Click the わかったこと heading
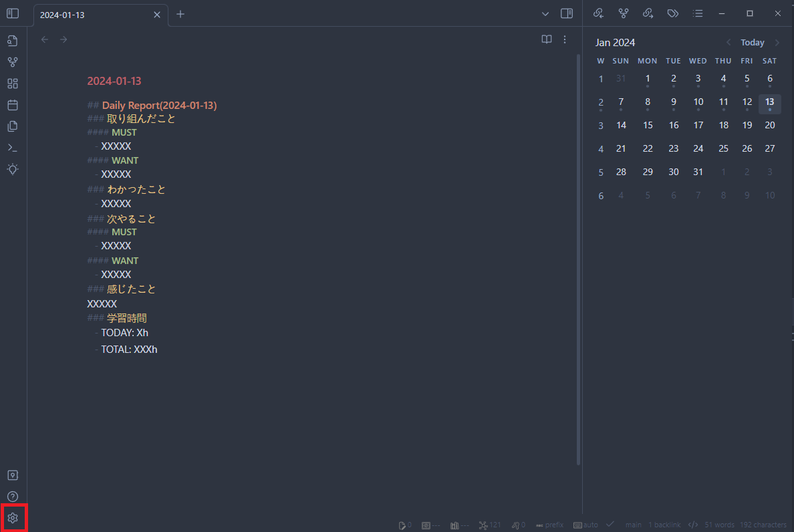This screenshot has width=794, height=532. [136, 189]
